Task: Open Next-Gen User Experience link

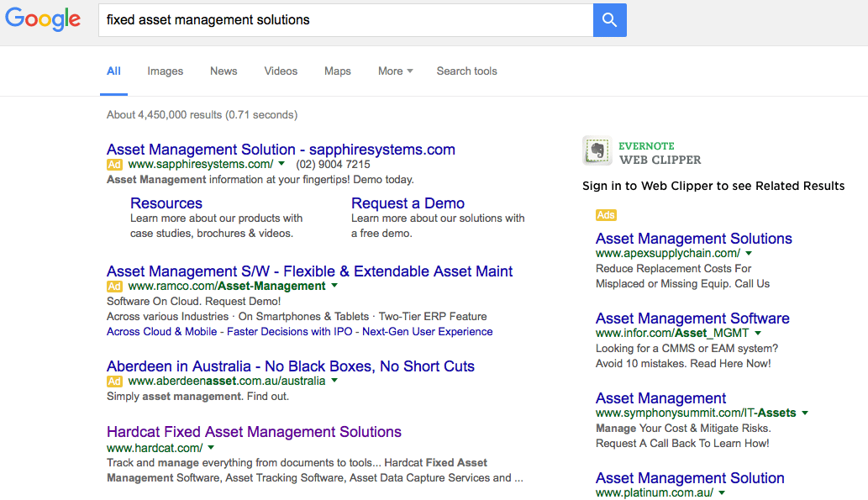Action: pos(428,332)
